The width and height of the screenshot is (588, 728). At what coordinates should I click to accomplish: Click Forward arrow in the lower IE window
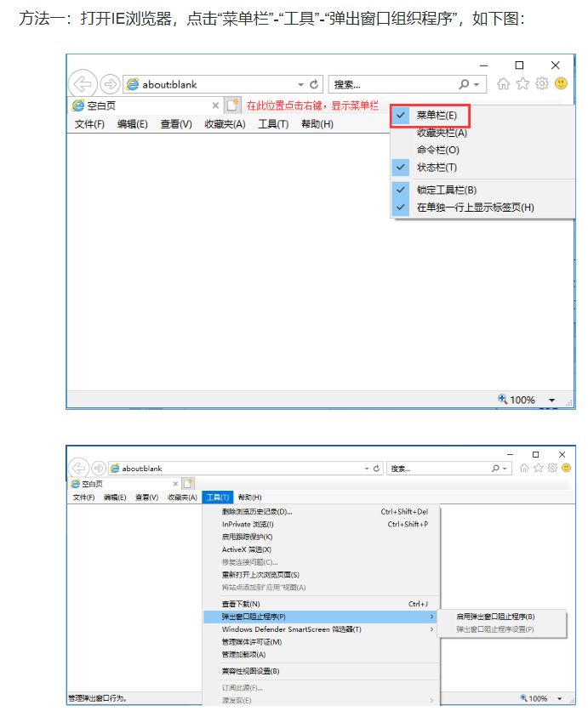[98, 468]
